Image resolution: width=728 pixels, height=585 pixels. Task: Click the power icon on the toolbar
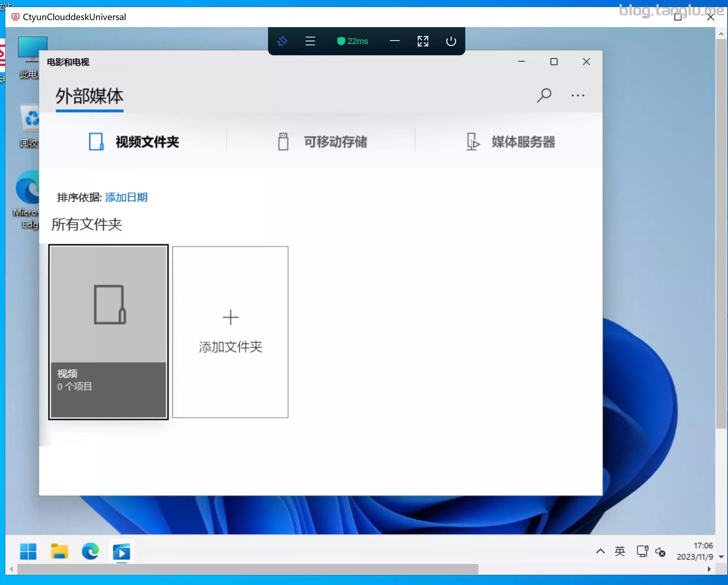(x=451, y=41)
